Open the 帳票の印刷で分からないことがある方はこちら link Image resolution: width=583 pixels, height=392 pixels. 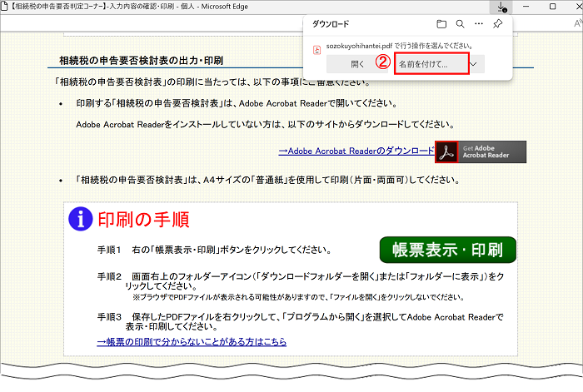pos(192,341)
